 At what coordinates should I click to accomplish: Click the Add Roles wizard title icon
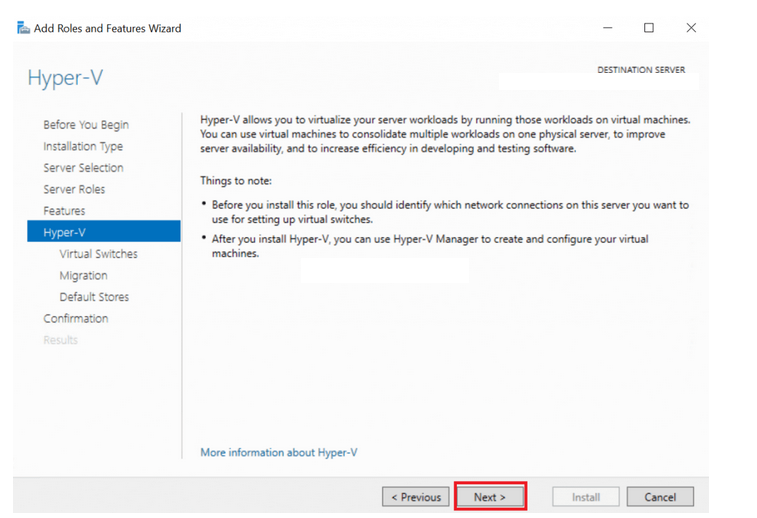[x=23, y=28]
